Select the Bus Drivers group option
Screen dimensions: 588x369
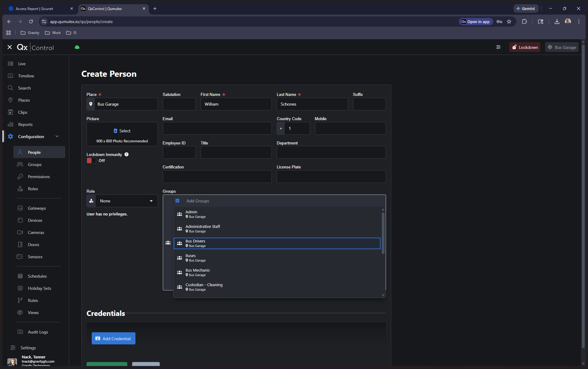(277, 243)
